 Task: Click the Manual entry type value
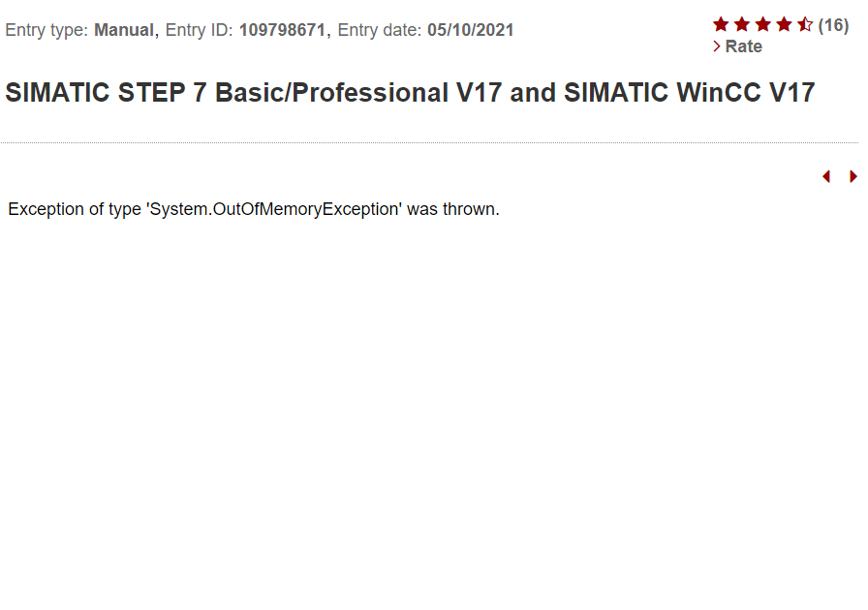point(123,30)
